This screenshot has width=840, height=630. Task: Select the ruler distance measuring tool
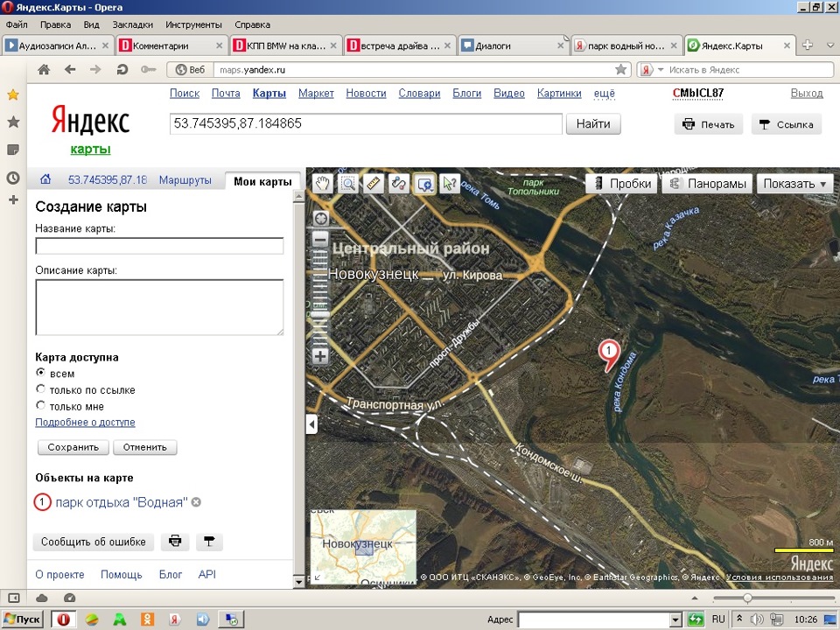[374, 183]
